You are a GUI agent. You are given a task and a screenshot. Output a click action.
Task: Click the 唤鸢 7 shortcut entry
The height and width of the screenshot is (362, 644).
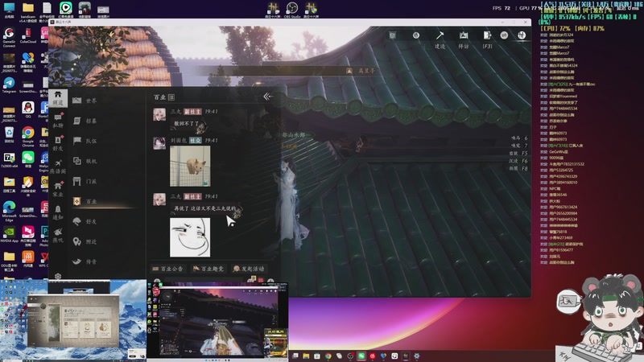coord(519,146)
